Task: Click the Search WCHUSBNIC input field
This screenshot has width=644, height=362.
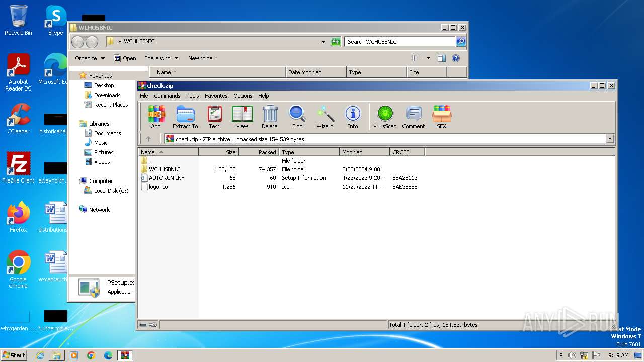Action: [x=400, y=42]
